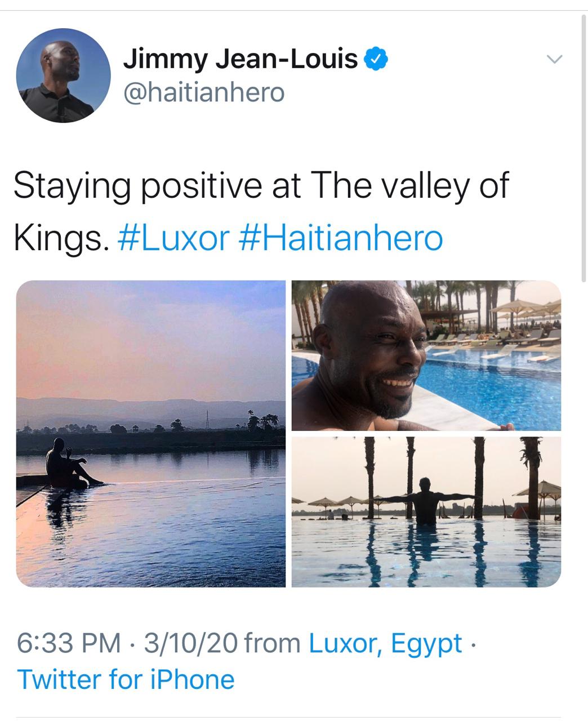Open Jimmy Jean-Louis profile avatar
Image resolution: width=588 pixels, height=721 pixels.
click(64, 75)
